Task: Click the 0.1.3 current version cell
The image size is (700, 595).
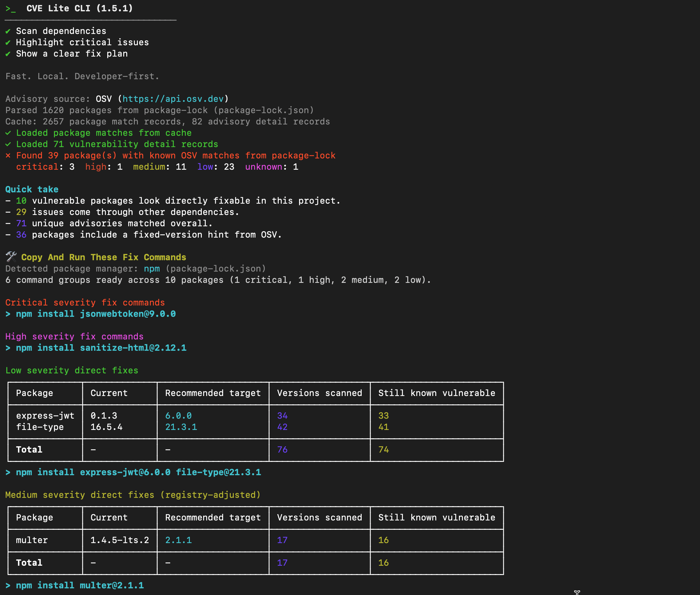Action: coord(104,416)
